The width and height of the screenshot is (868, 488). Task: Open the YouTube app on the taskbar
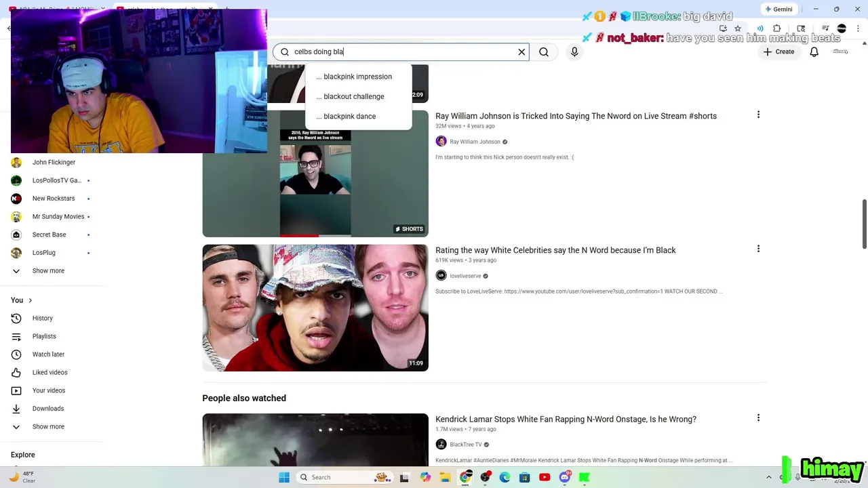click(545, 477)
